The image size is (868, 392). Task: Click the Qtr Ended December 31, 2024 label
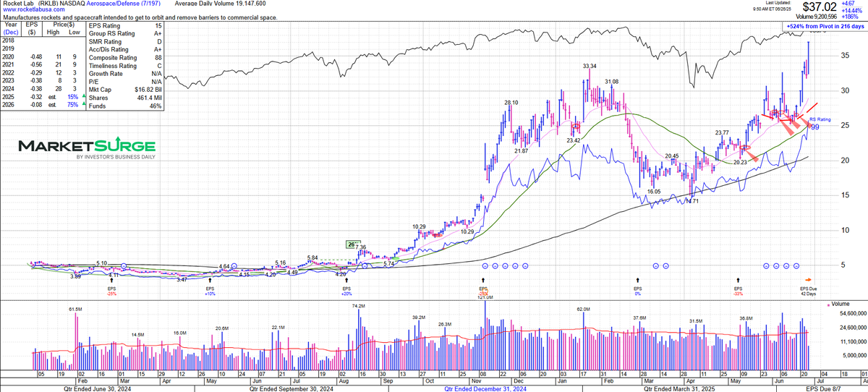[486, 388]
